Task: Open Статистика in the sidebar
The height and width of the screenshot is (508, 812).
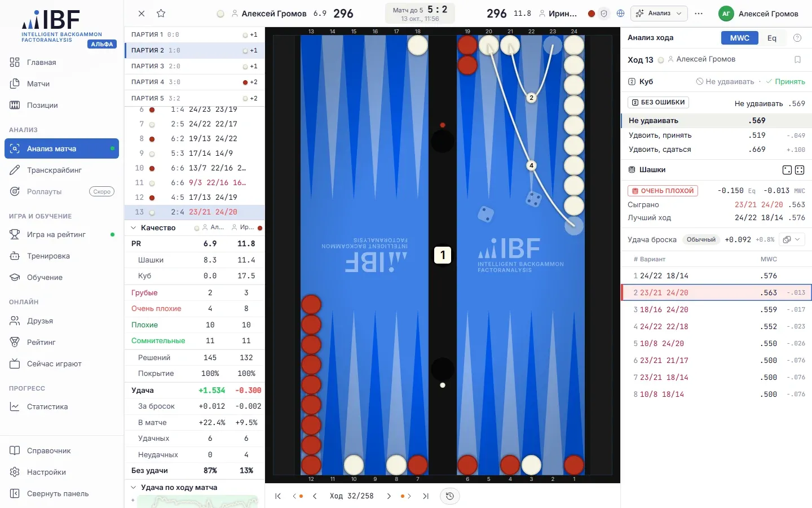Action: point(61,407)
